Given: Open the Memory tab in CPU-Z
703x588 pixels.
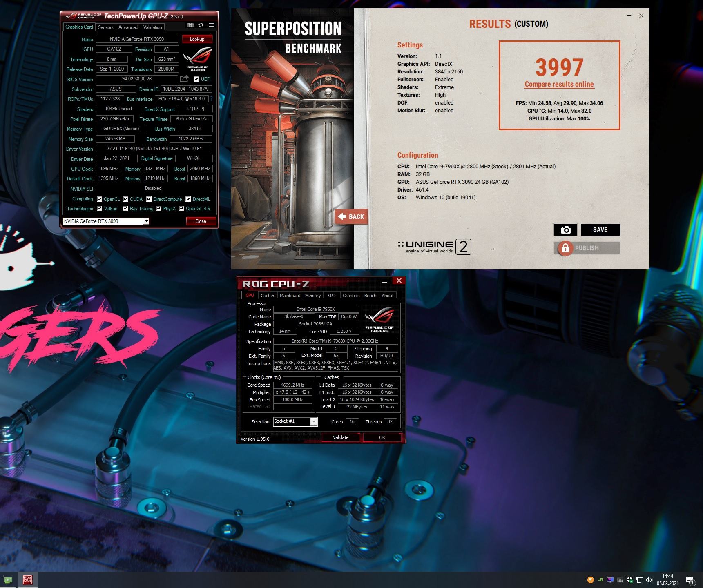Looking at the screenshot, I should point(313,296).
